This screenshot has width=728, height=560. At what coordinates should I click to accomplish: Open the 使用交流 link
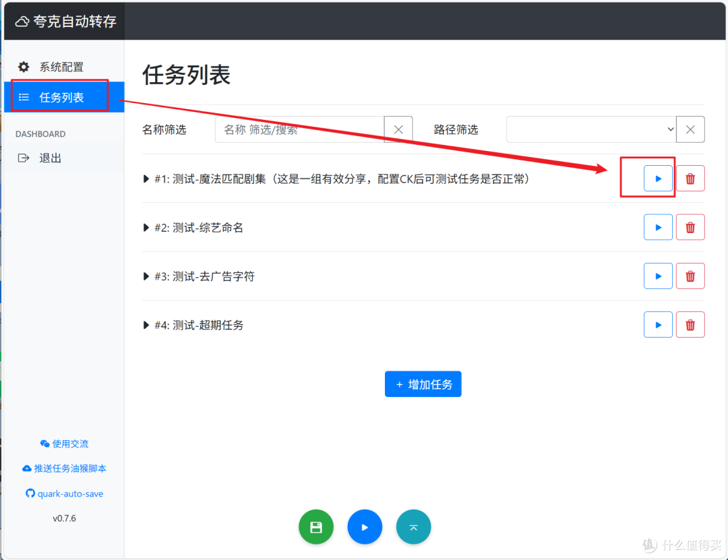click(x=64, y=444)
